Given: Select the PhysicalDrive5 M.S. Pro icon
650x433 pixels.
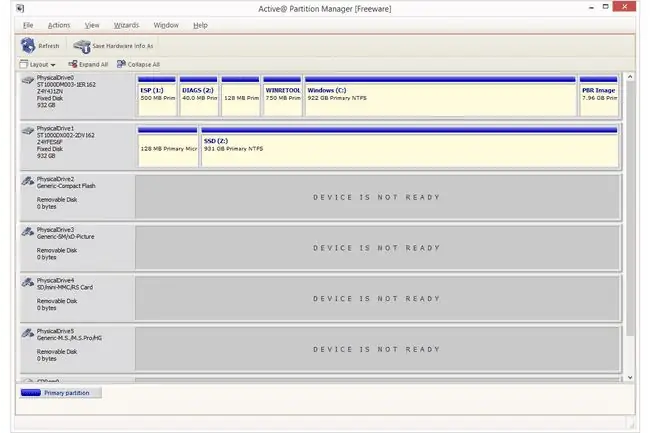Looking at the screenshot, I should pos(28,333).
